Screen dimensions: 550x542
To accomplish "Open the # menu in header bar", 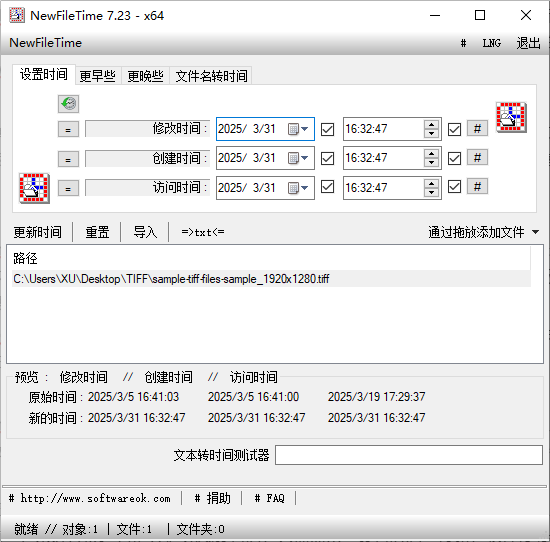I will [463, 43].
